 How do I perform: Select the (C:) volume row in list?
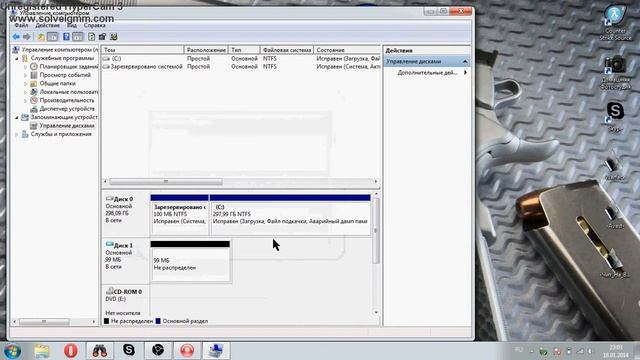241,59
